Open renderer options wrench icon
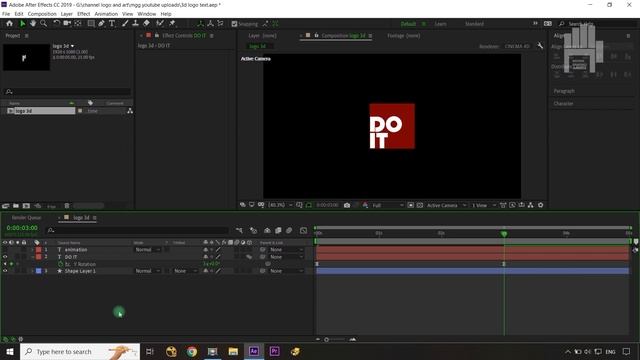This screenshot has height=360, width=640. click(x=540, y=46)
